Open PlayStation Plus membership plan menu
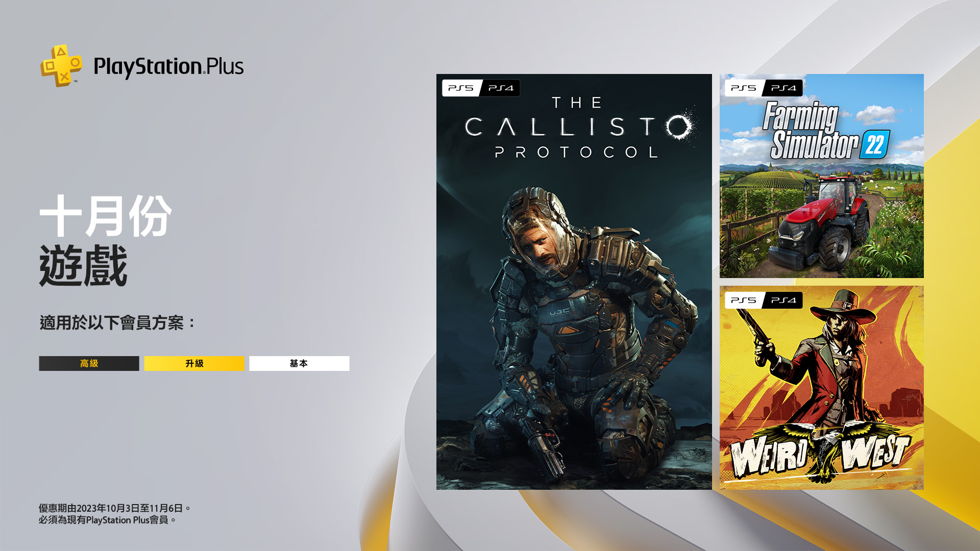Viewport: 980px width, 551px height. [x=194, y=363]
